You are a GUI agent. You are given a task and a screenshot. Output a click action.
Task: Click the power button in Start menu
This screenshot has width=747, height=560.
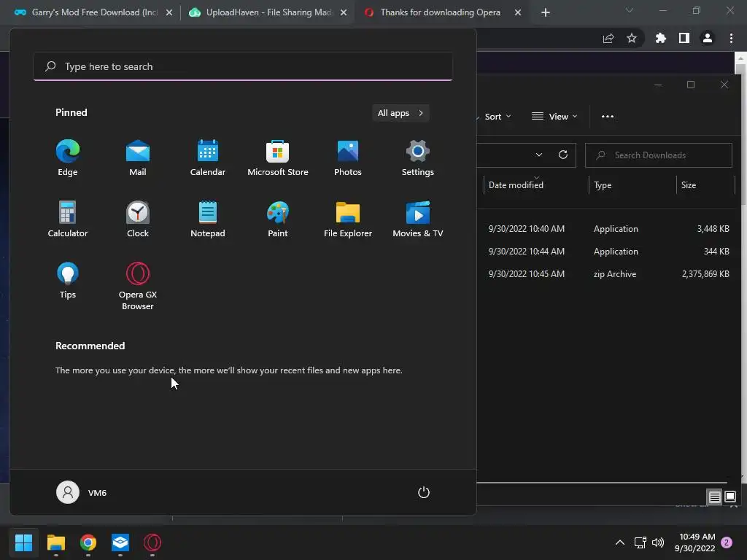click(424, 492)
